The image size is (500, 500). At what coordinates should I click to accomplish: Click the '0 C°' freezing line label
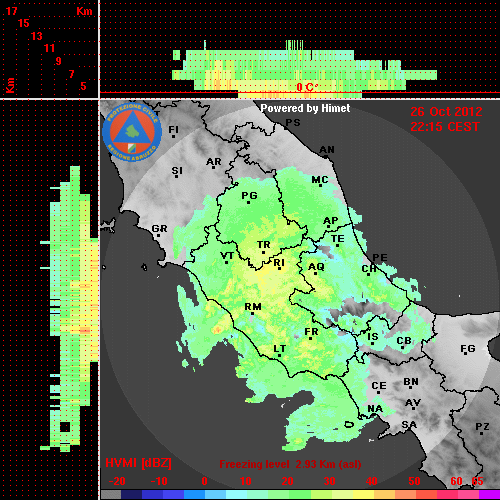(307, 87)
